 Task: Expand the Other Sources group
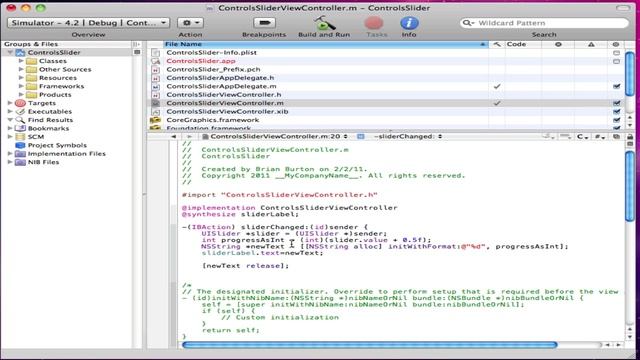21,69
